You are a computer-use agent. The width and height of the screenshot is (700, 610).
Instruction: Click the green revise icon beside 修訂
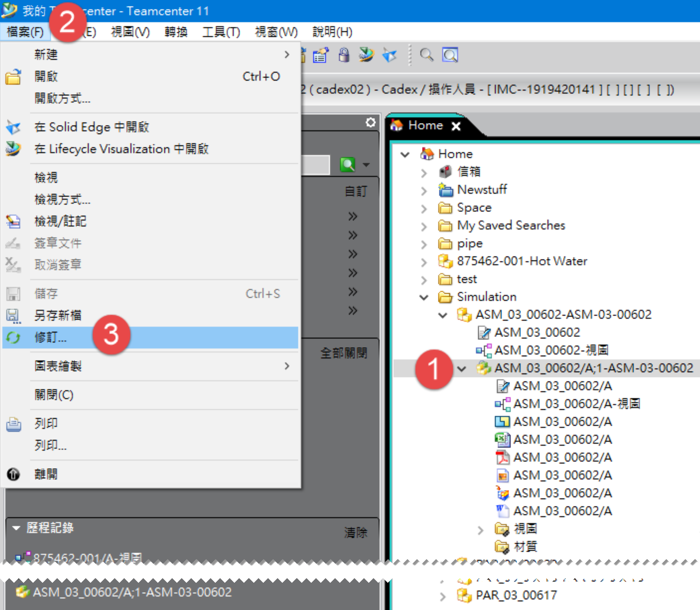(x=13, y=338)
